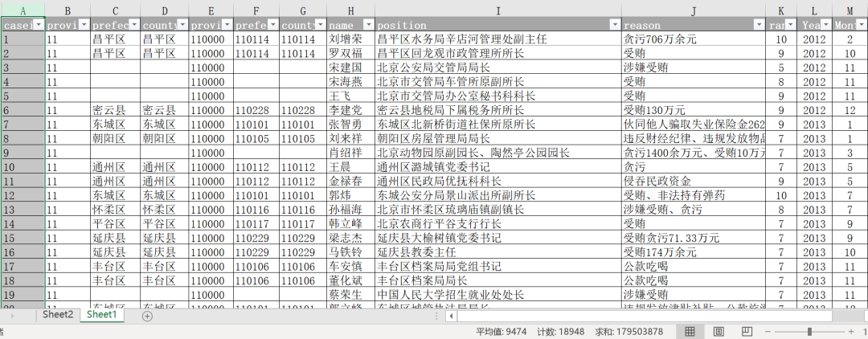This screenshot has height=339, width=868.
Task: Add a new sheet with the plus icon
Action: (147, 316)
